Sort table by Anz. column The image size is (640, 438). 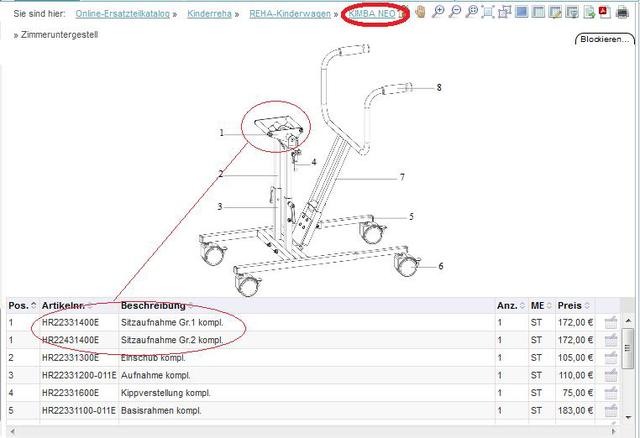pos(511,305)
